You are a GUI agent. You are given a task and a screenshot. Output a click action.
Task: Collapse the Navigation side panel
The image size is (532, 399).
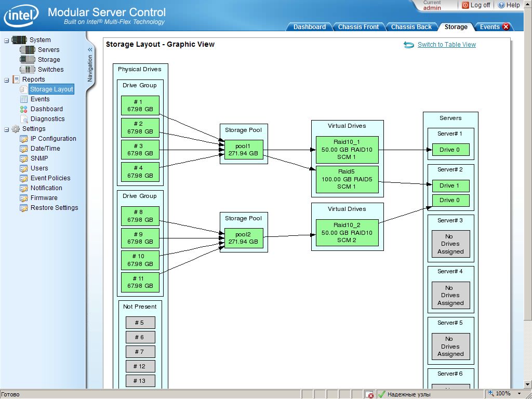90,50
